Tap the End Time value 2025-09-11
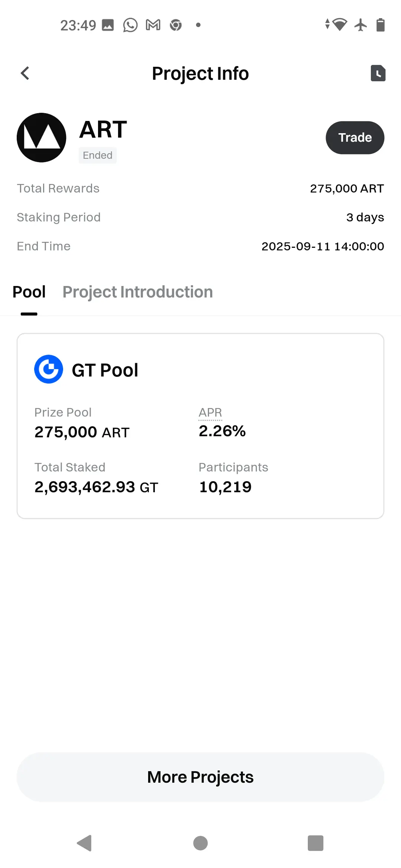Viewport: 401px width, 868px height. tap(323, 246)
